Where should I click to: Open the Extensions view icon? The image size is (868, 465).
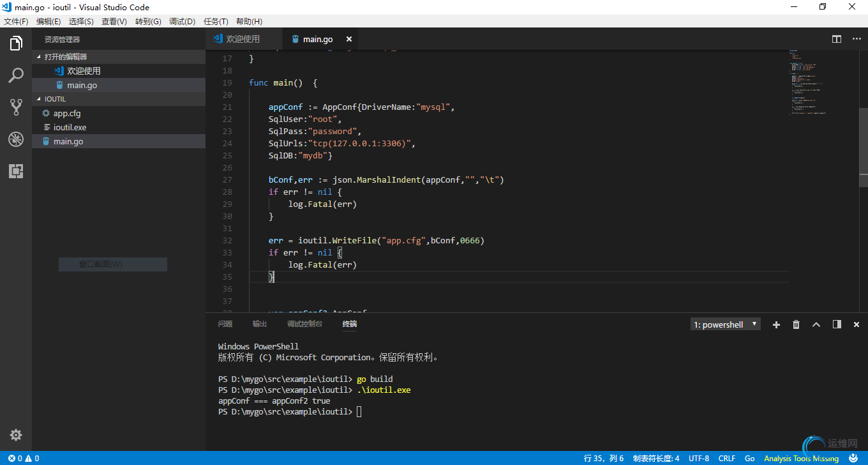click(16, 171)
